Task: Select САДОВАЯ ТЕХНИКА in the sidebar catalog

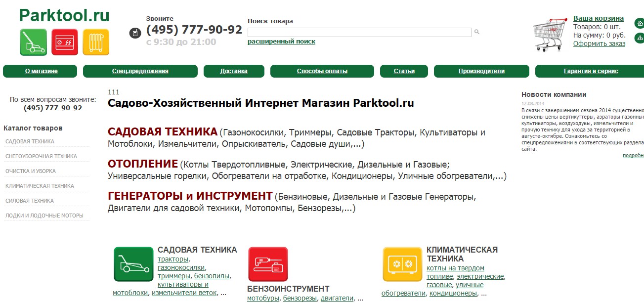Action: (30, 141)
